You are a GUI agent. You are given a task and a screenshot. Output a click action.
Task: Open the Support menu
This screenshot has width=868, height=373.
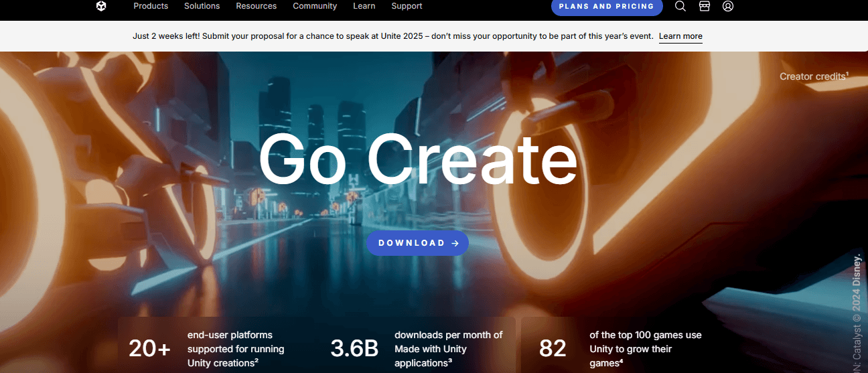click(407, 6)
